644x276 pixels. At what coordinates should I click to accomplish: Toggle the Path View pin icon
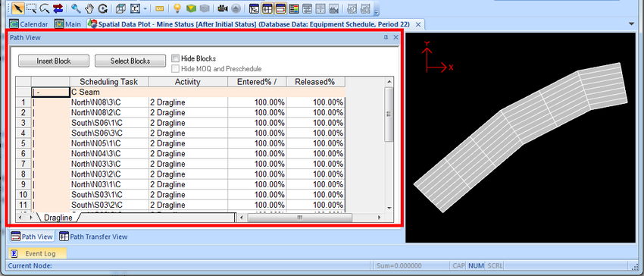386,37
